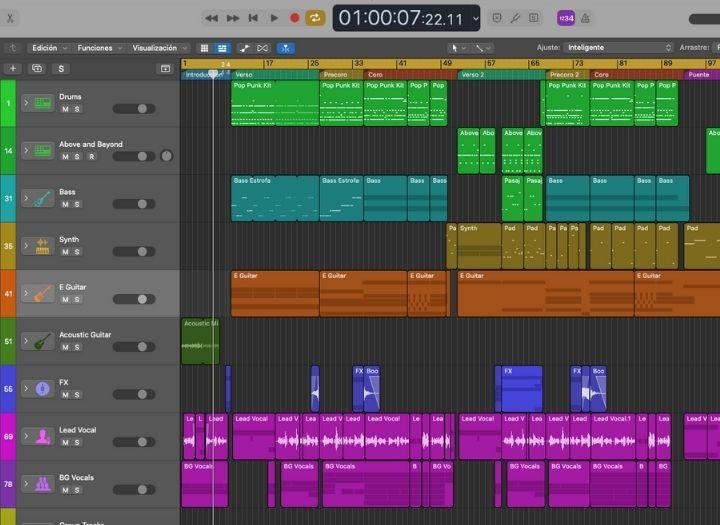
Task: Go to beginning of project button
Action: coord(253,18)
